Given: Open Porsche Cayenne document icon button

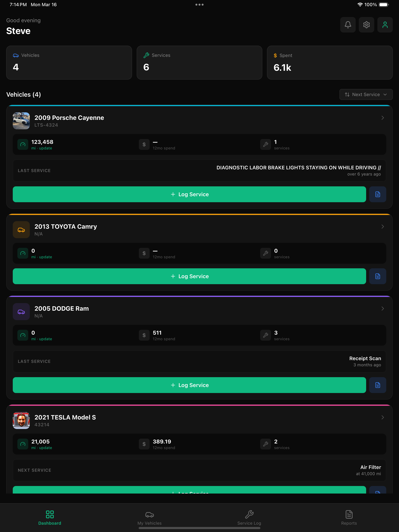Looking at the screenshot, I should pyautogui.click(x=378, y=194).
